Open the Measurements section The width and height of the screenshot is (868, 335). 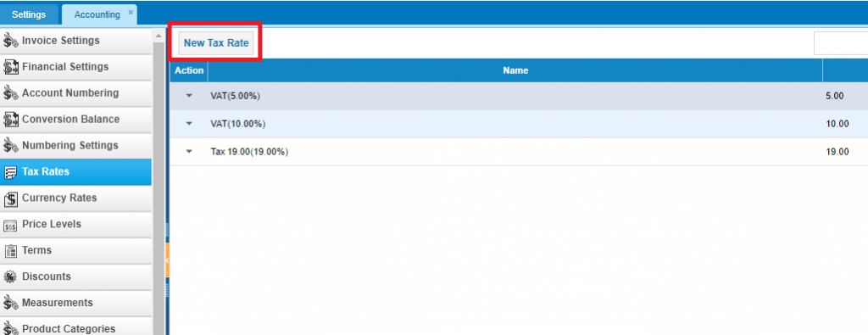pos(75,303)
